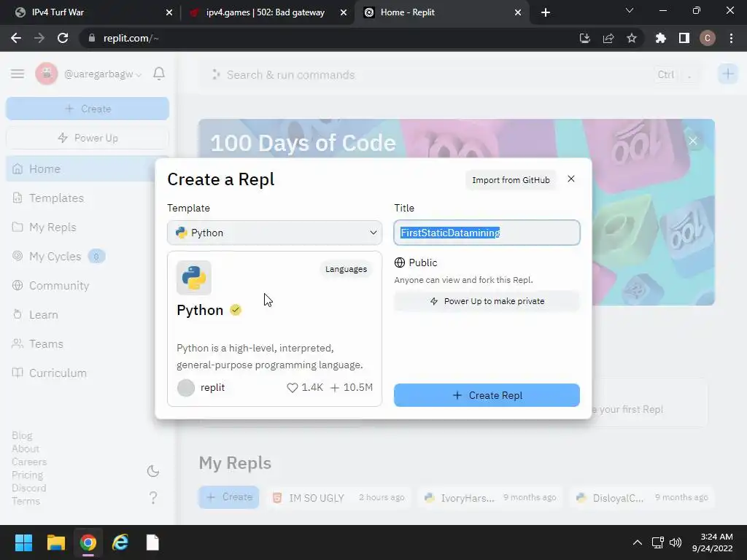This screenshot has width=747, height=560.
Task: Click the Search & run commands box
Action: coord(450,75)
